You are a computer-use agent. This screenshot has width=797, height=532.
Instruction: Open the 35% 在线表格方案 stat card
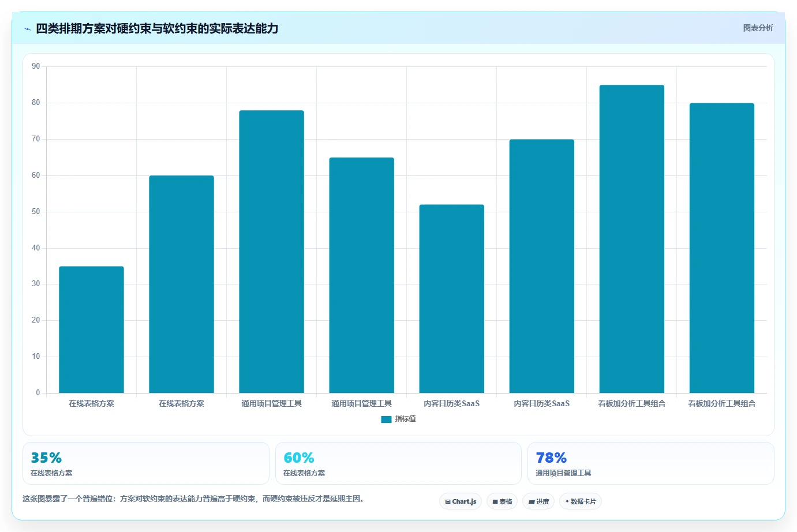tap(146, 463)
